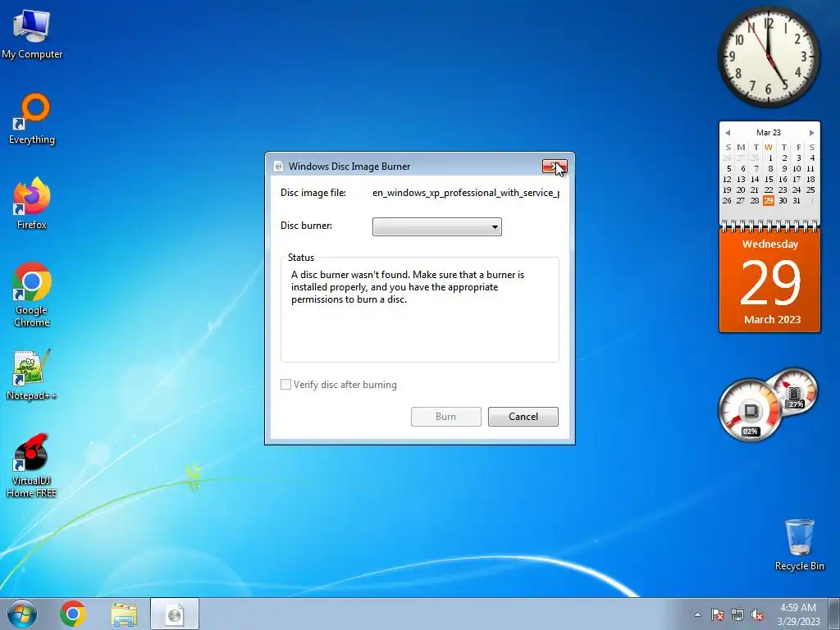Image resolution: width=840 pixels, height=630 pixels.
Task: Launch Chrome from the taskbar
Action: pos(73,614)
